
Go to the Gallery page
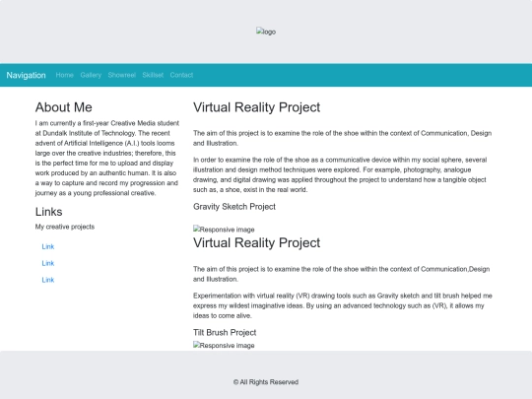click(x=91, y=75)
